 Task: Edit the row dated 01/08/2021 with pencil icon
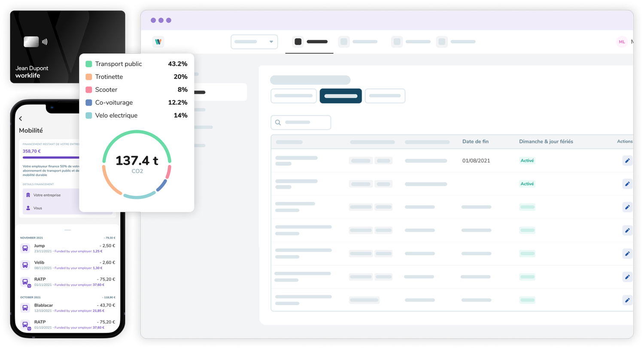(x=627, y=160)
